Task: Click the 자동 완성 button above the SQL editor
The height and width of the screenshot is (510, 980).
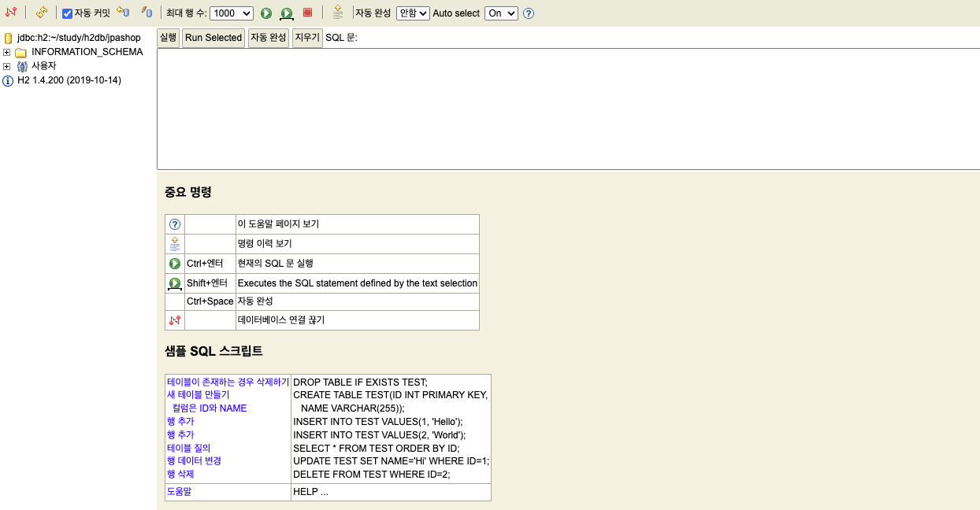Action: (268, 38)
